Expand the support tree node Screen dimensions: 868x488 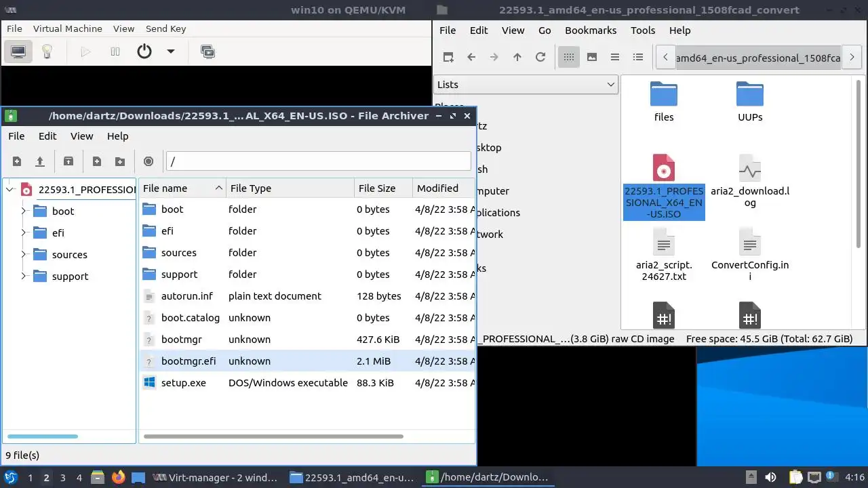coord(24,277)
